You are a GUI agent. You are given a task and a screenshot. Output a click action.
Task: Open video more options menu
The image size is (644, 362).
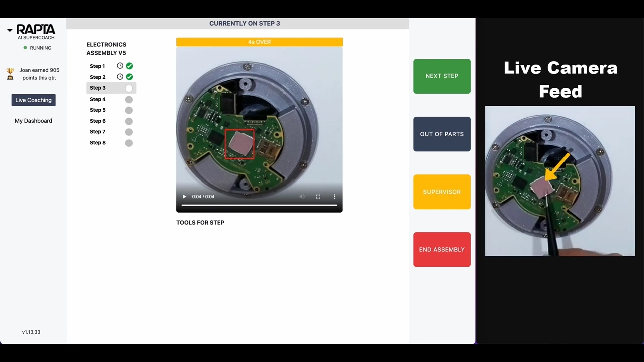[334, 197]
